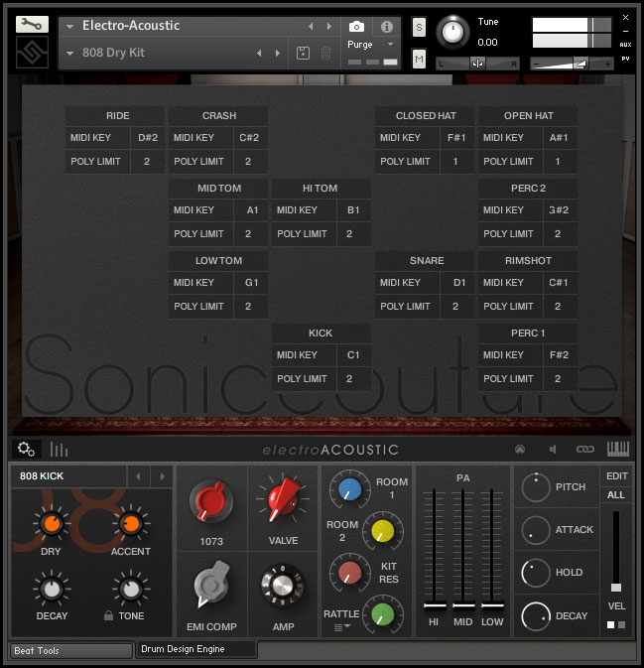Open the RATTLE type menu dropdown
Screen dimensions: 644x668
click(342, 627)
